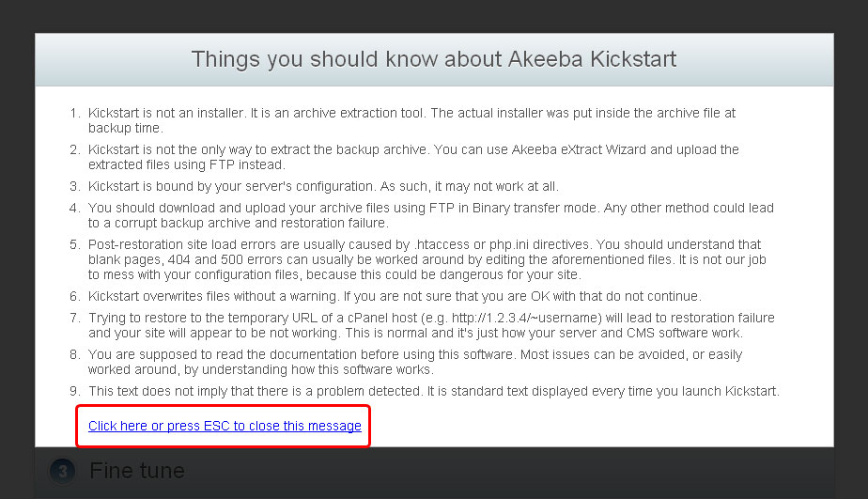
Task: Click the dark overlay above the dialog
Action: (434, 16)
